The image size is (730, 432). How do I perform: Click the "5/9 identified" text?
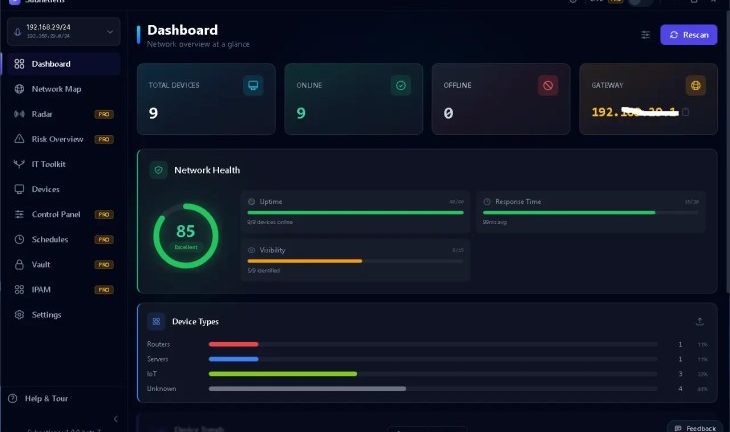tap(264, 270)
